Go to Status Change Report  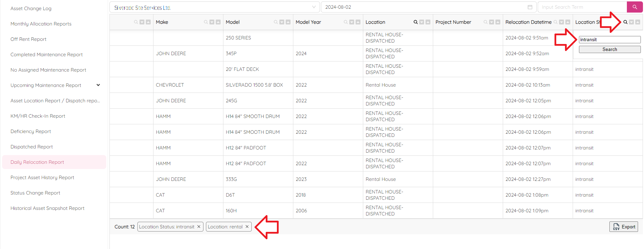pos(35,193)
